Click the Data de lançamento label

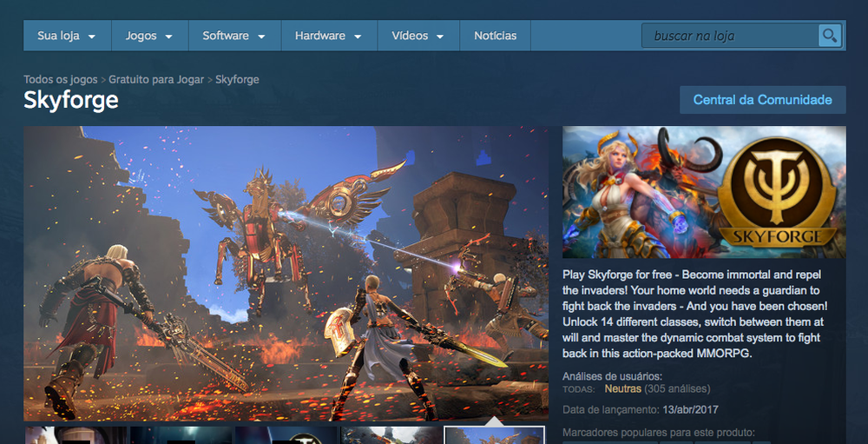tap(611, 410)
